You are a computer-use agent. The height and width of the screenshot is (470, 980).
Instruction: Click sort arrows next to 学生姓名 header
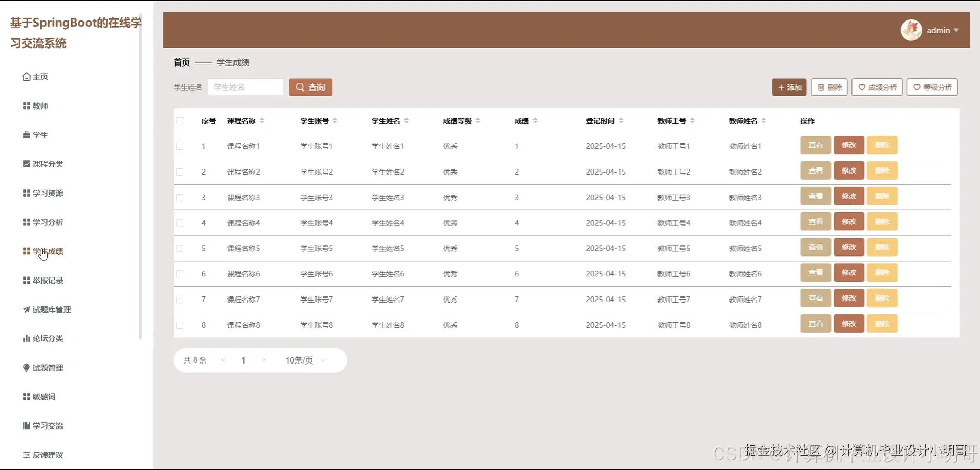point(406,121)
